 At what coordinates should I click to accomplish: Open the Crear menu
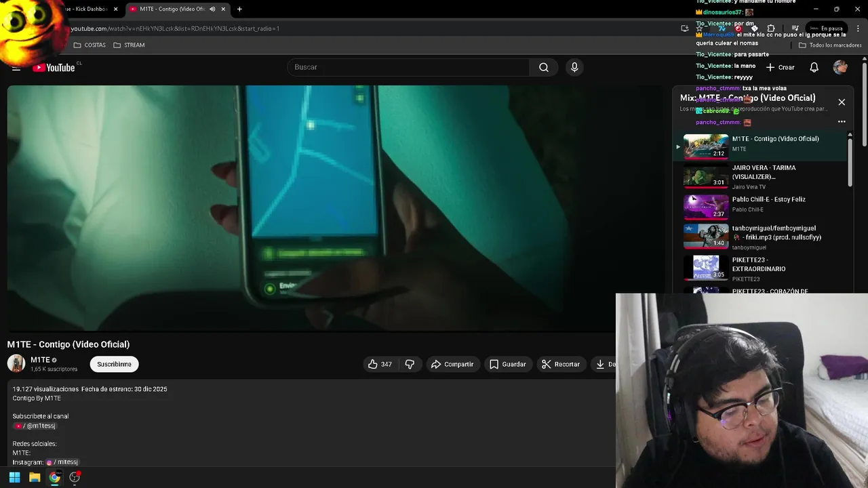(780, 67)
